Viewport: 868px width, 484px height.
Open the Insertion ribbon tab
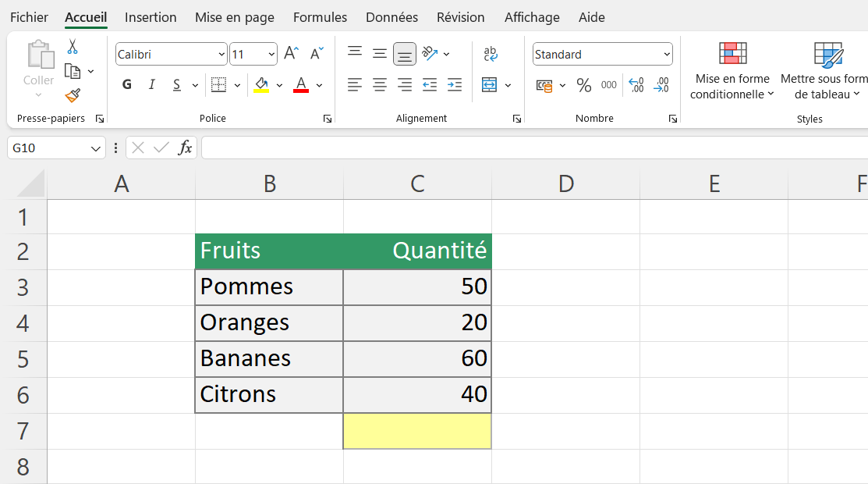[151, 17]
